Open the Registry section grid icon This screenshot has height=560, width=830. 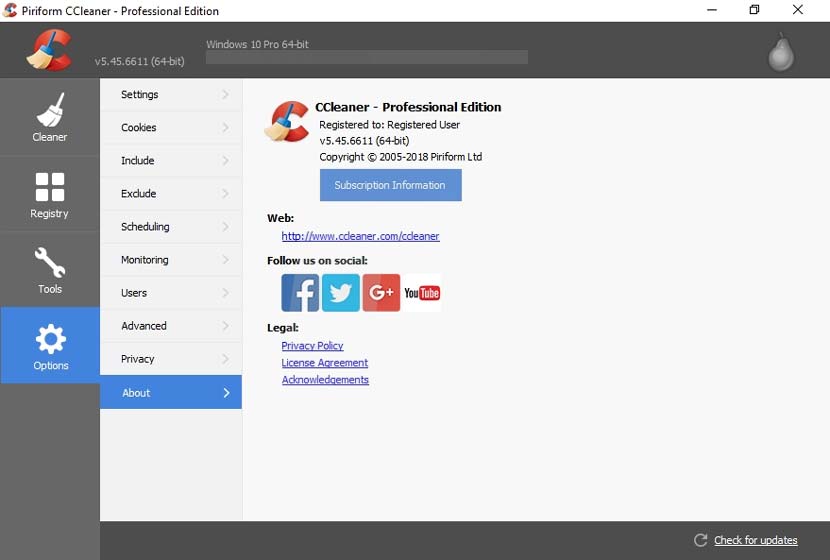pyautogui.click(x=50, y=187)
